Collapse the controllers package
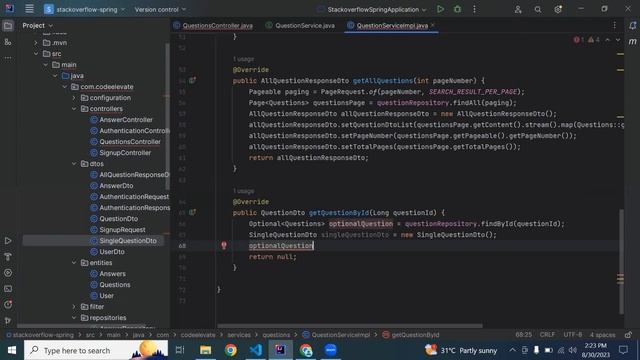640x360 pixels. pos(74,109)
